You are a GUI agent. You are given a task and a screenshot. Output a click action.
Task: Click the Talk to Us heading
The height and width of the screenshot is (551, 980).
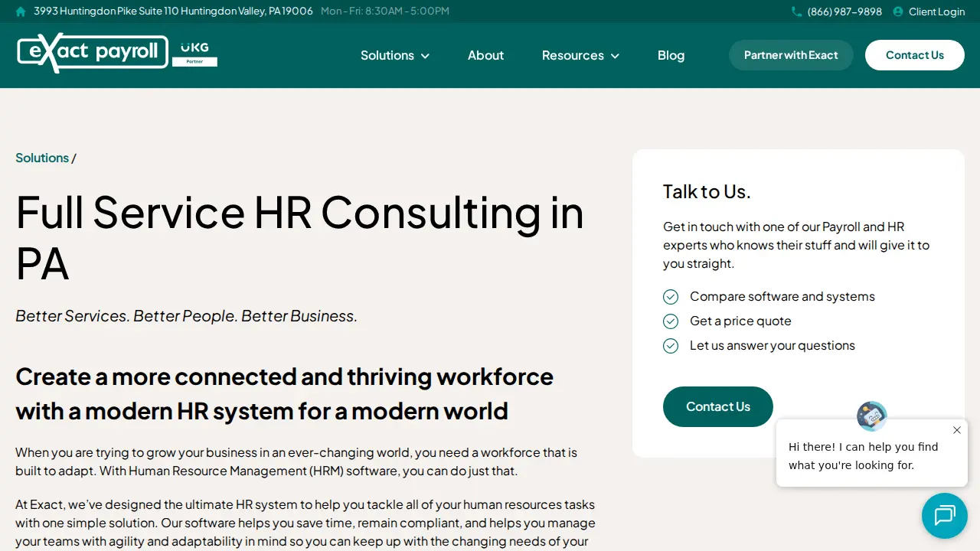tap(707, 191)
